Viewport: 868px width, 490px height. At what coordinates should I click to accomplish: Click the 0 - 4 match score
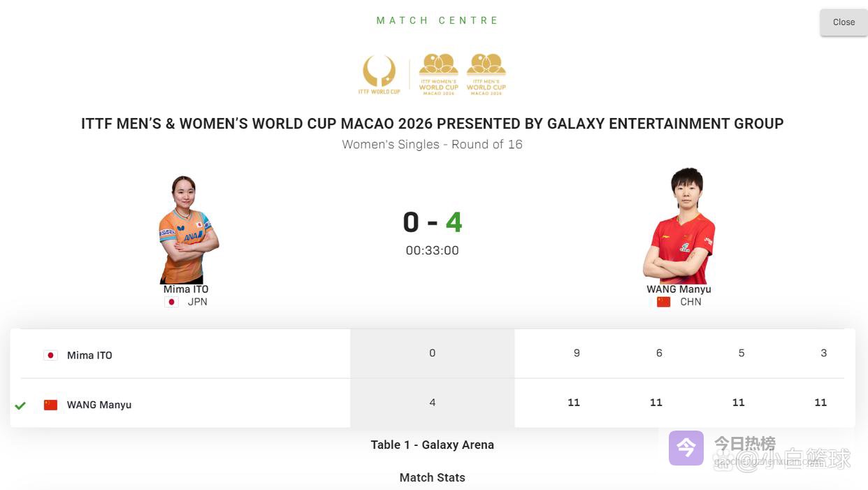[x=432, y=222]
